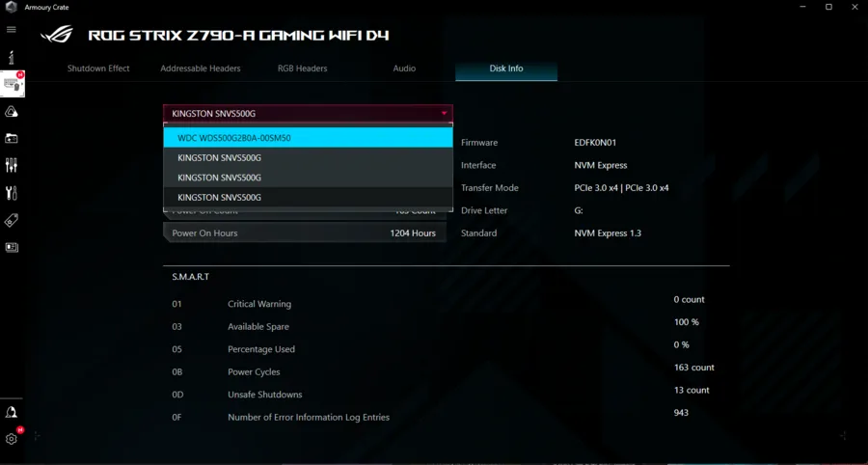Click the Percentage Used attribute
The height and width of the screenshot is (465, 868).
point(261,349)
